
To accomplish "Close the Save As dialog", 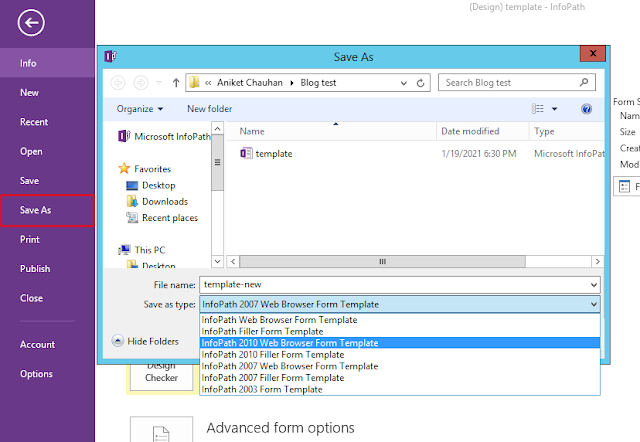I will coord(593,53).
